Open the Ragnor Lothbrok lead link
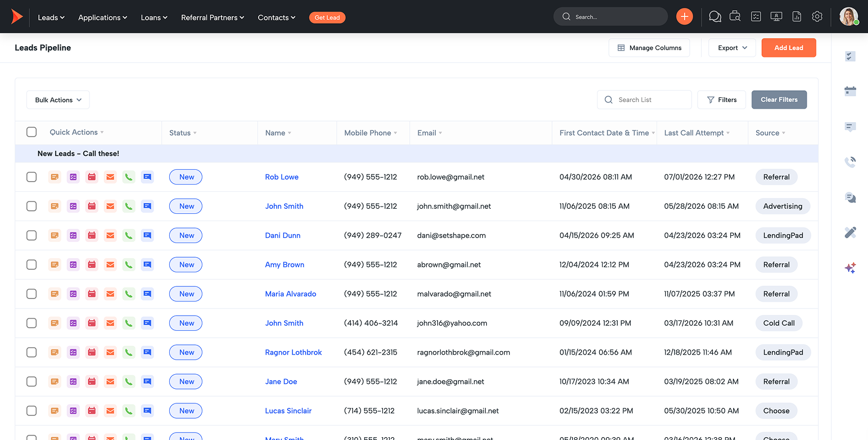This screenshot has width=868, height=440. [293, 352]
